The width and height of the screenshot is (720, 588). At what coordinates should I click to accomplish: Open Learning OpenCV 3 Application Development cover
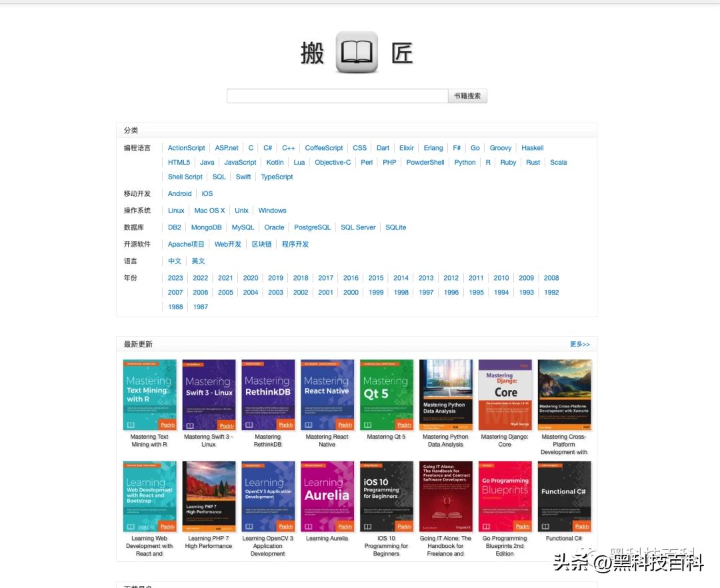tap(268, 497)
